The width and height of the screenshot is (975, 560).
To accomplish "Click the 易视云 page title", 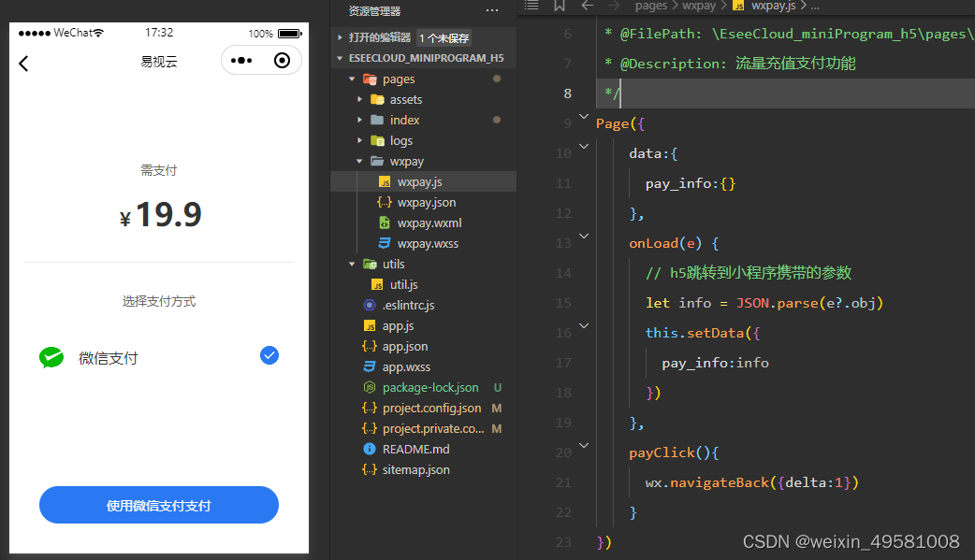I will coord(158,62).
